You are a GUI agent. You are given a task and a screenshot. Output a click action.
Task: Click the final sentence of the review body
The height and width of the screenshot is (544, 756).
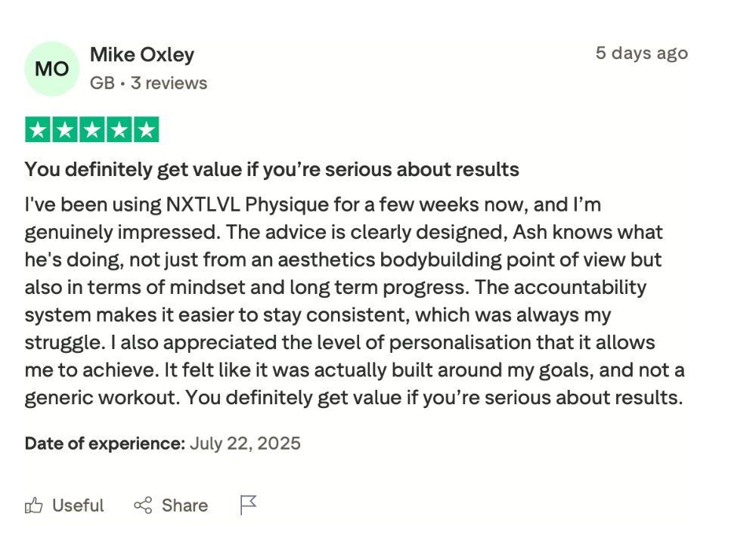click(x=433, y=397)
